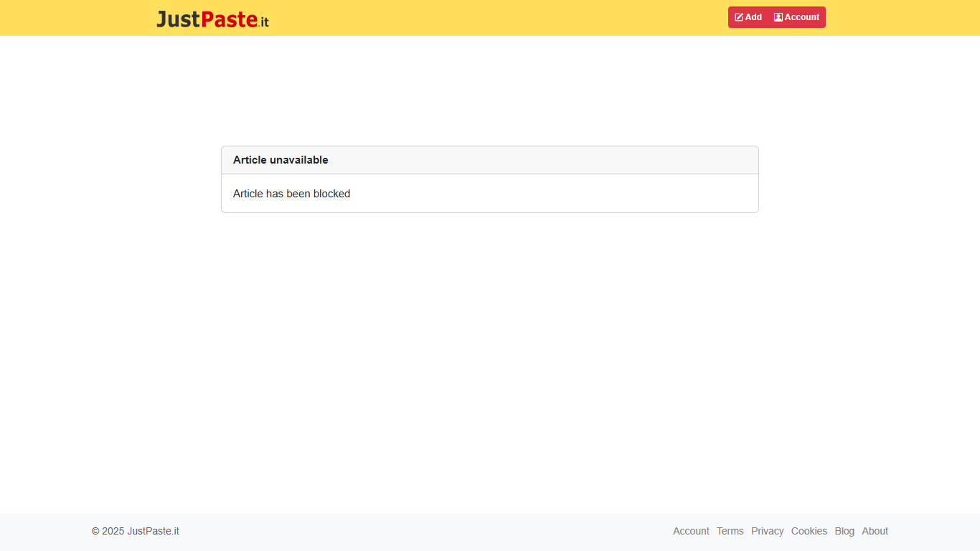Viewport: 980px width, 551px height.
Task: Go to the Blog link
Action: point(844,531)
